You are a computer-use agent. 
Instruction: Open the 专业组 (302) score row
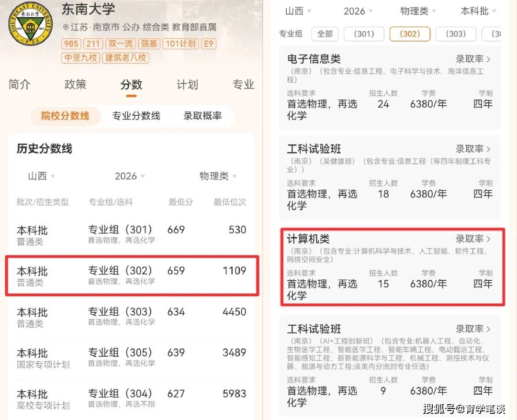pos(131,276)
